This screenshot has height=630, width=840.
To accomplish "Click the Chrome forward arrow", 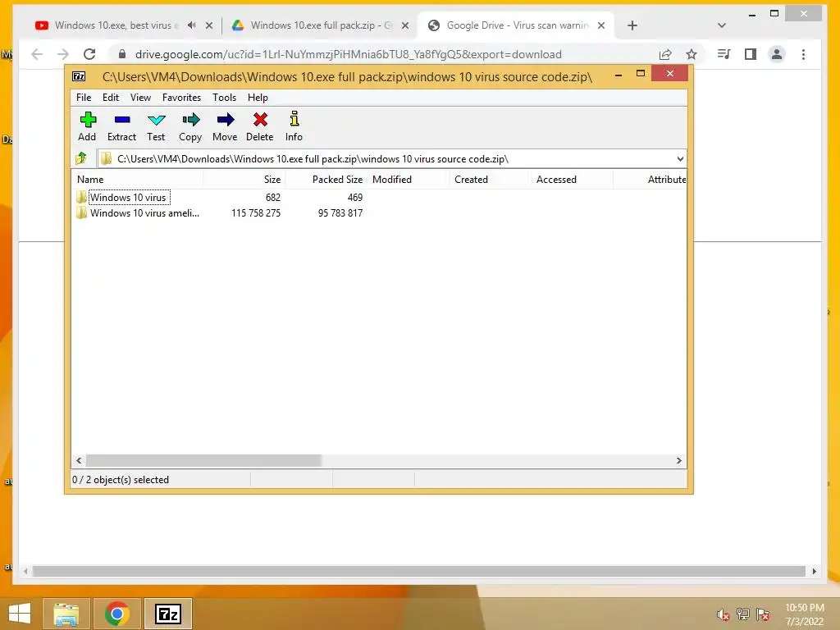I will coord(63,54).
